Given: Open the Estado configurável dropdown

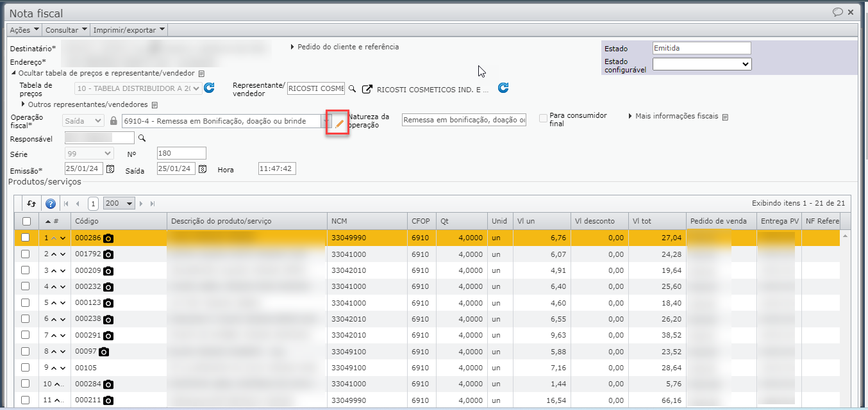Looking at the screenshot, I should tap(702, 64).
